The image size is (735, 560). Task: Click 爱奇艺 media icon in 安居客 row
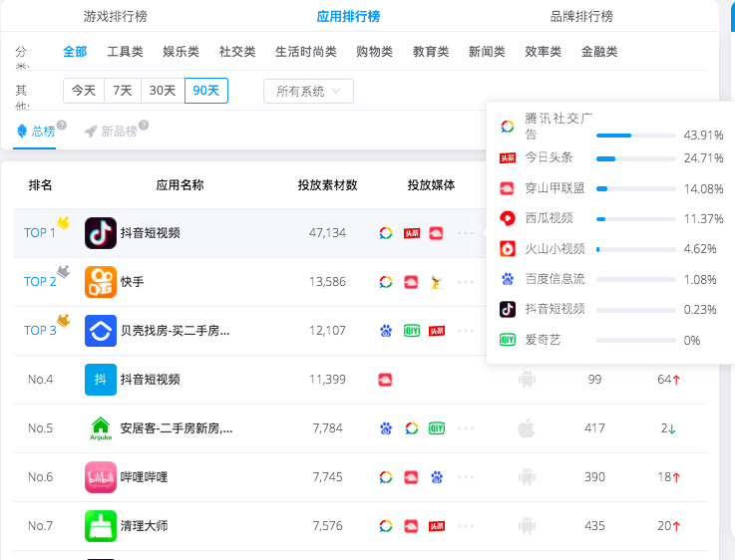[437, 428]
